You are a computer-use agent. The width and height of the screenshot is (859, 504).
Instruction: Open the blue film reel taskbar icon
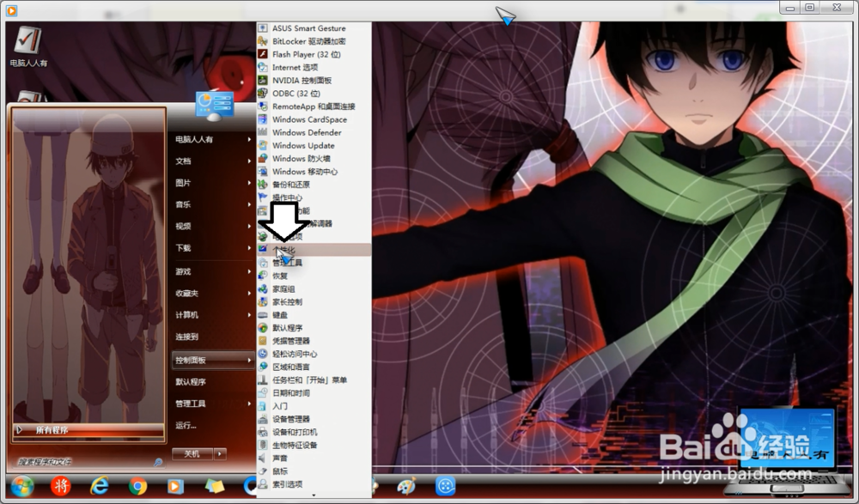click(445, 486)
